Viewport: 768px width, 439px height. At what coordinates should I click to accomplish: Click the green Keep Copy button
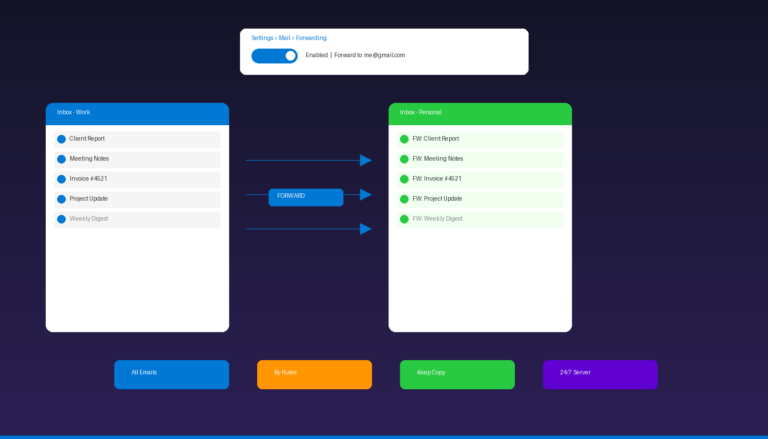pos(457,374)
